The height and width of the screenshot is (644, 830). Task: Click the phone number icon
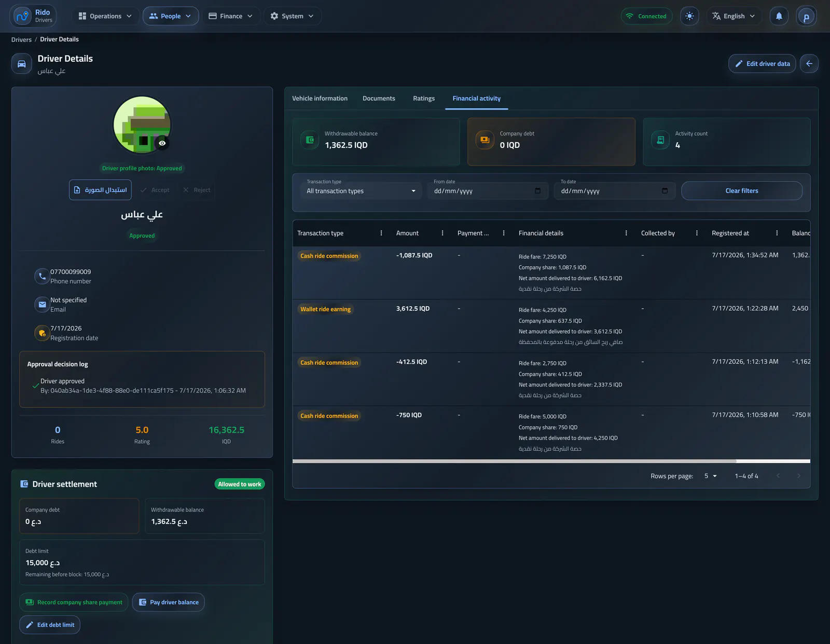click(42, 276)
